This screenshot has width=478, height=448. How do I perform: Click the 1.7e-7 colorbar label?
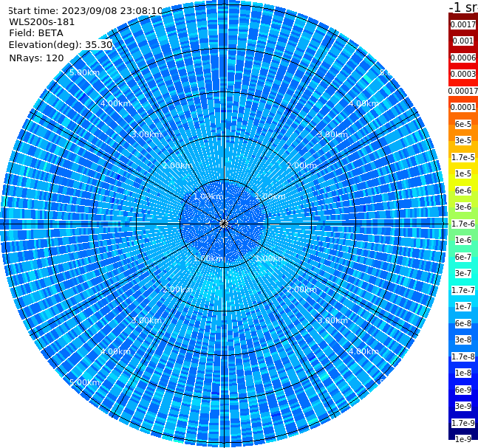pyautogui.click(x=463, y=290)
